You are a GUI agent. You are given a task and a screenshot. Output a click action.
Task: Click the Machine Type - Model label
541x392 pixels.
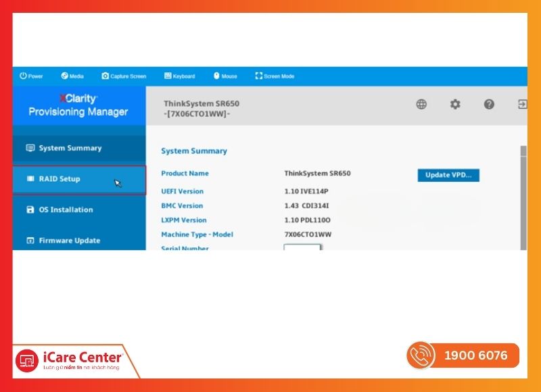[197, 235]
